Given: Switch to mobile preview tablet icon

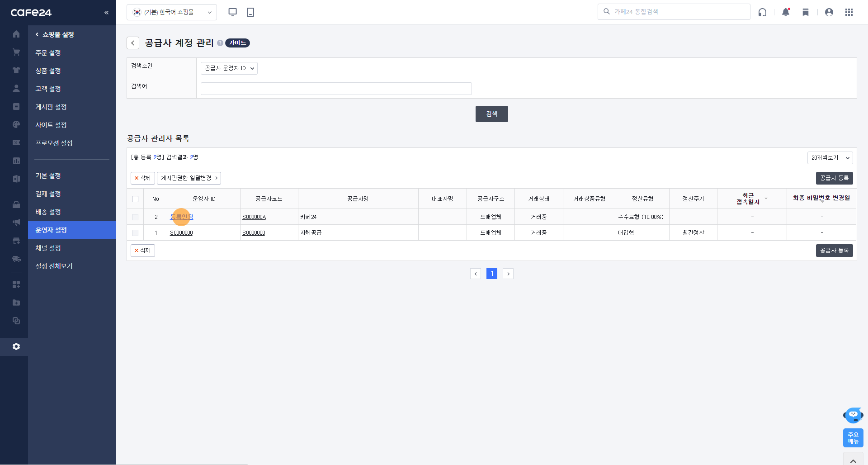Looking at the screenshot, I should pyautogui.click(x=250, y=12).
